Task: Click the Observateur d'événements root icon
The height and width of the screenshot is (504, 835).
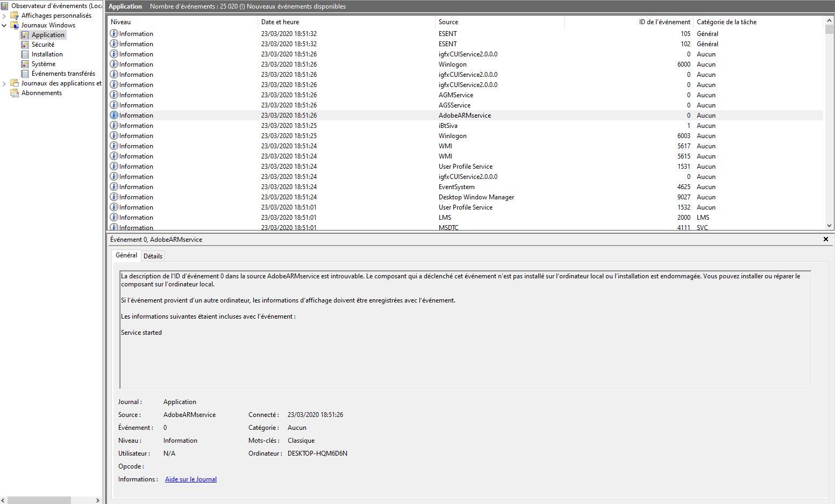Action: tap(4, 6)
